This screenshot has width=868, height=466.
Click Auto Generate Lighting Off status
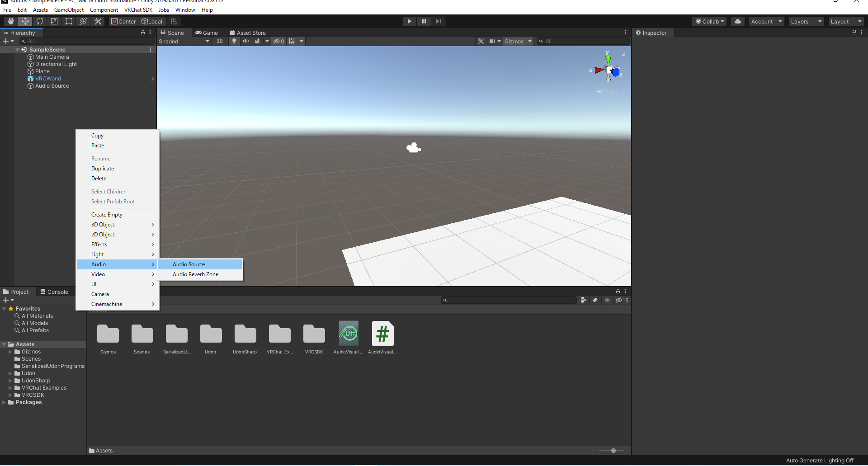point(820,461)
